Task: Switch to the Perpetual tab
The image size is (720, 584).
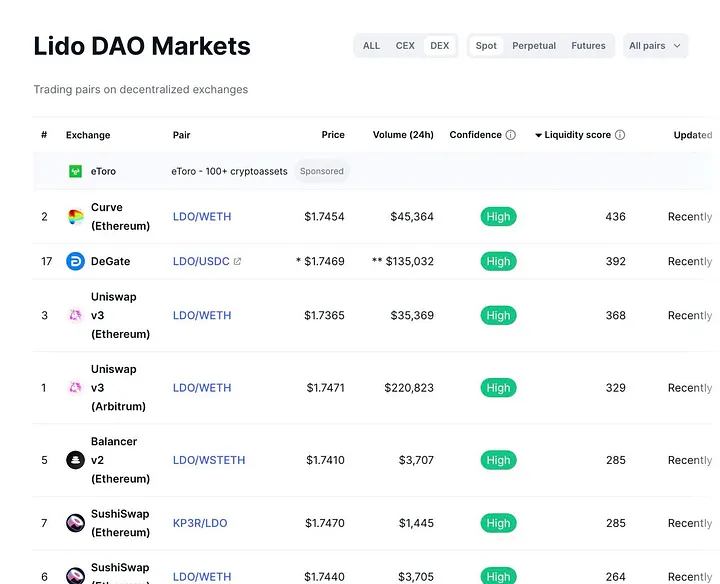Action: click(534, 46)
